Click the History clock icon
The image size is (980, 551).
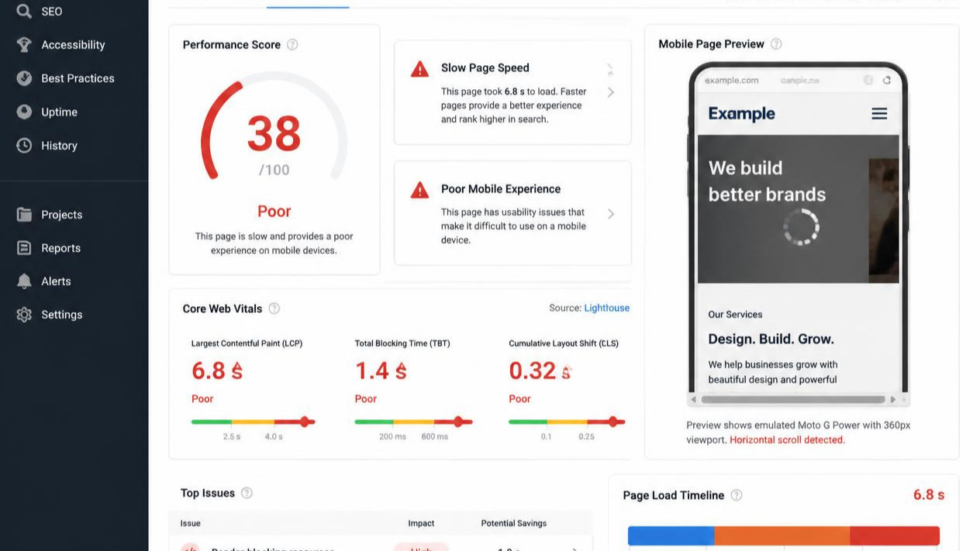click(x=24, y=145)
